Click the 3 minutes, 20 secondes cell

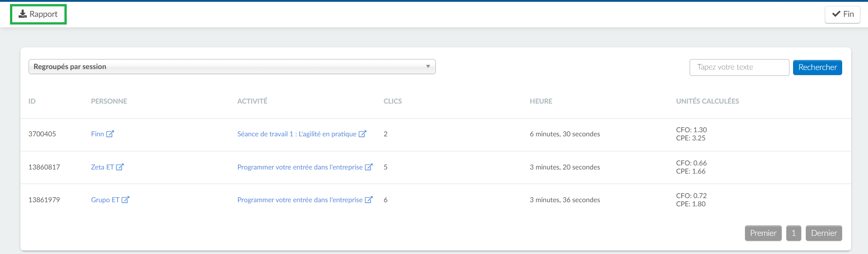[x=565, y=167]
